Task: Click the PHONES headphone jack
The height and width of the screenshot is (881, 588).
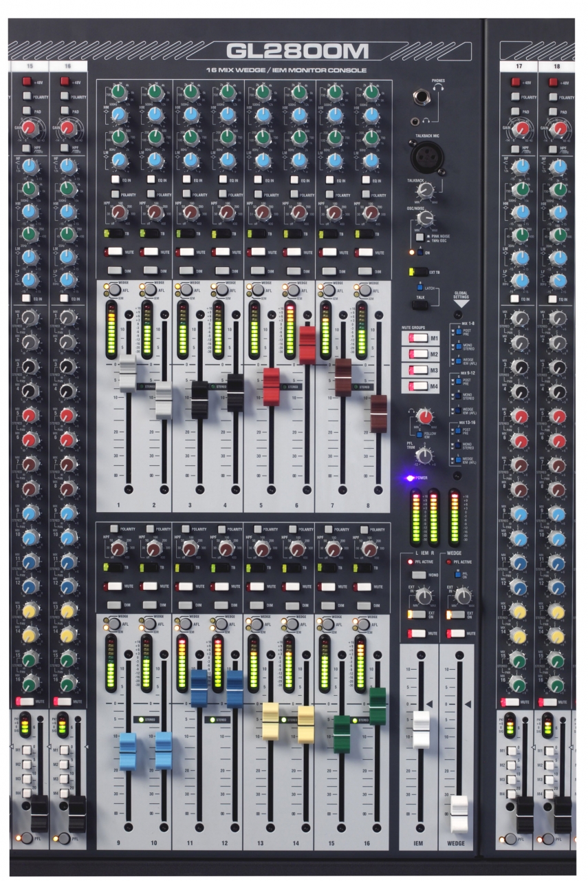Action: 422,98
